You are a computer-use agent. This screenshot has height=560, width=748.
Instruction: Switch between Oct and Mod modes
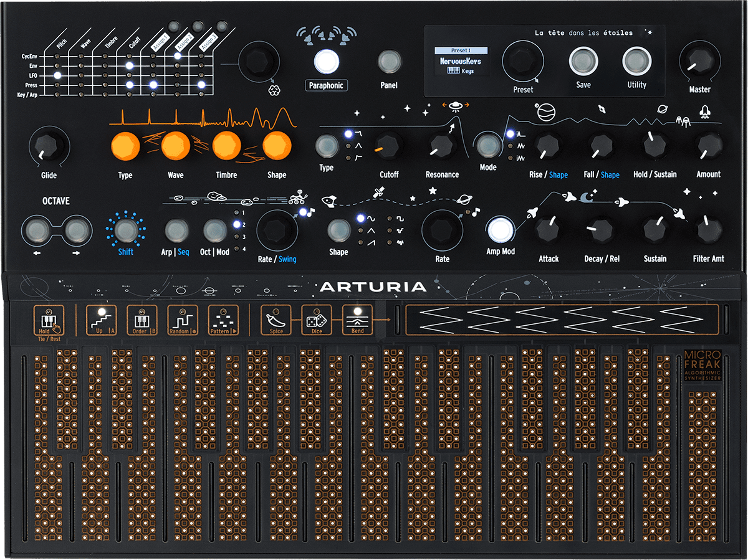coord(216,230)
